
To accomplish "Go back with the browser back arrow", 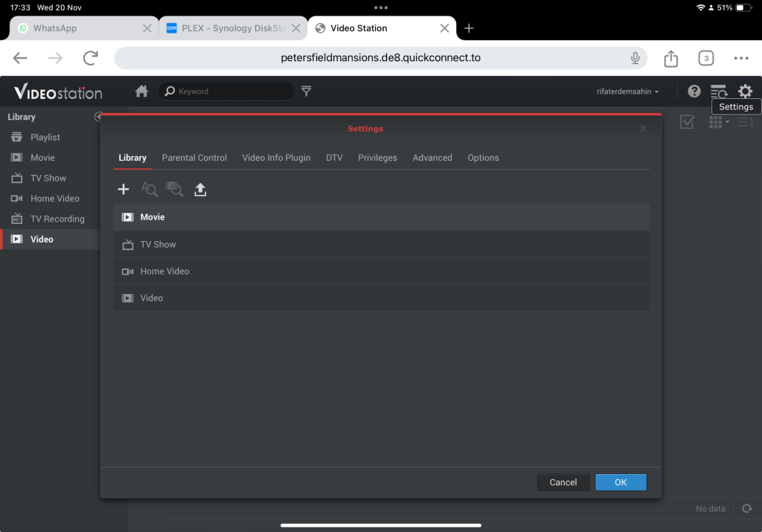I will pyautogui.click(x=20, y=58).
